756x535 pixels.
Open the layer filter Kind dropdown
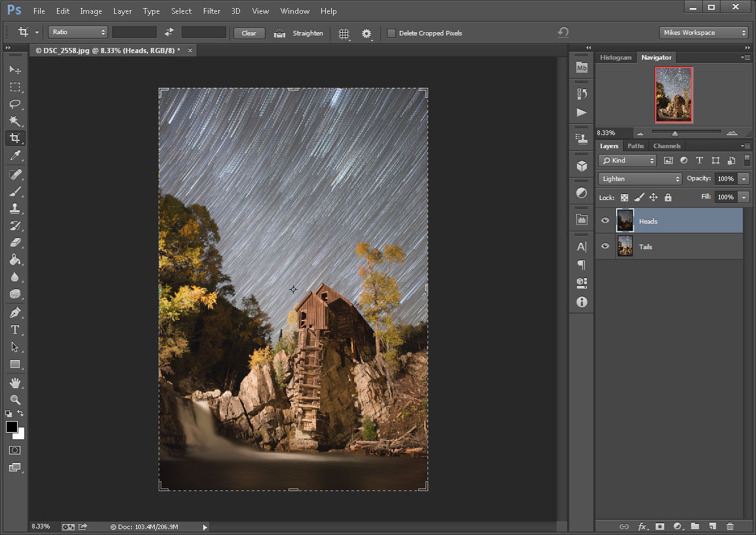(x=627, y=161)
